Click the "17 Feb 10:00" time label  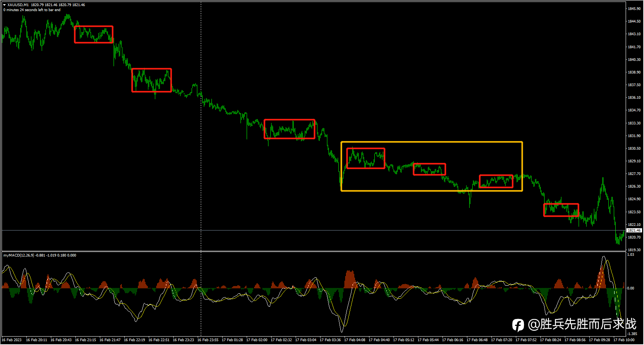click(624, 340)
